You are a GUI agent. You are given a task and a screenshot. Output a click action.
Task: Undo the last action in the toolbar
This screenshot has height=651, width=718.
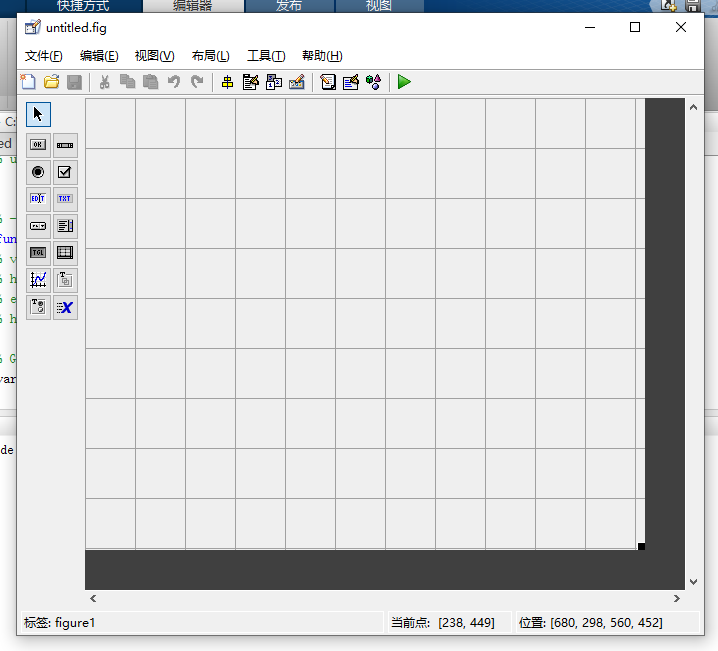[174, 82]
